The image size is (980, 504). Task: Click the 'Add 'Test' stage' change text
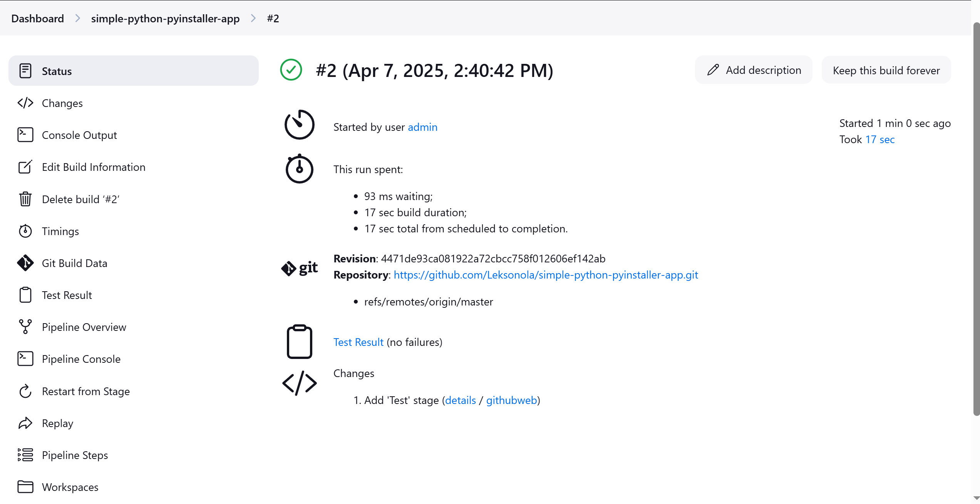click(x=402, y=400)
